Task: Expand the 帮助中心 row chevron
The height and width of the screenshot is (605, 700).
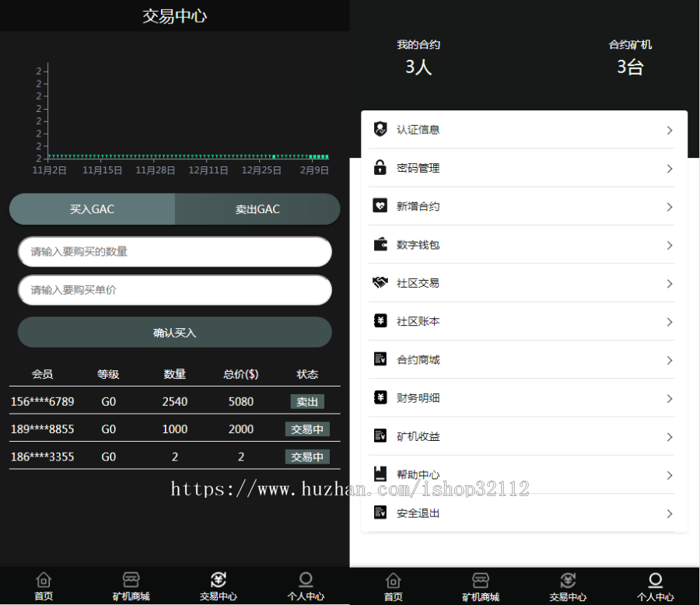Action: 670,475
